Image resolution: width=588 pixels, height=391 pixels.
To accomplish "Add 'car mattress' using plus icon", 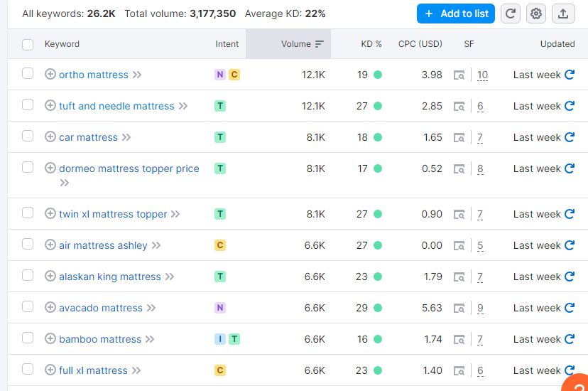I will (50, 137).
